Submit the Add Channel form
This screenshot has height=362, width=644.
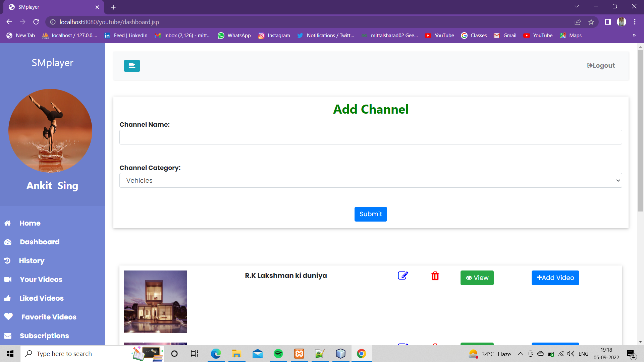(370, 214)
